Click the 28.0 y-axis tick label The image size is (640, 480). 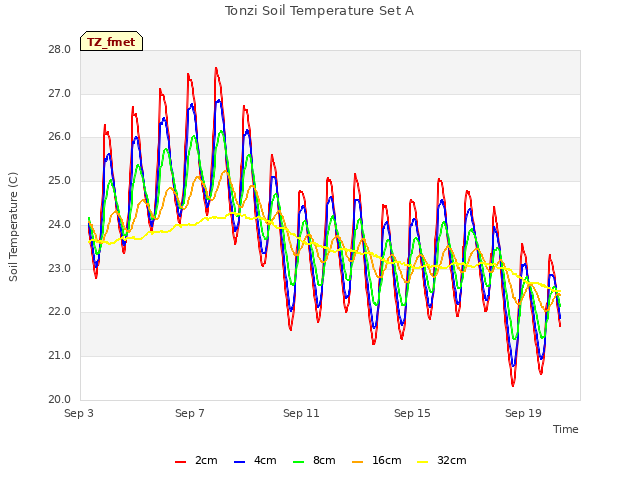(x=60, y=50)
